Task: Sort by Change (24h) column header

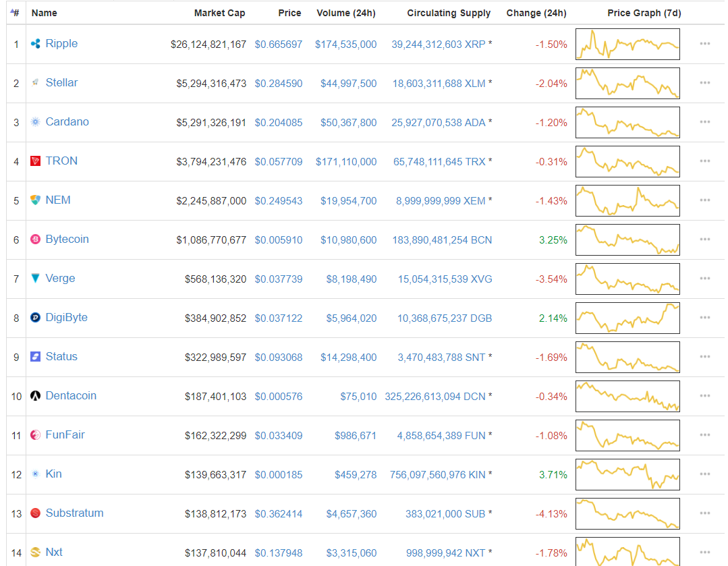Action: click(536, 13)
